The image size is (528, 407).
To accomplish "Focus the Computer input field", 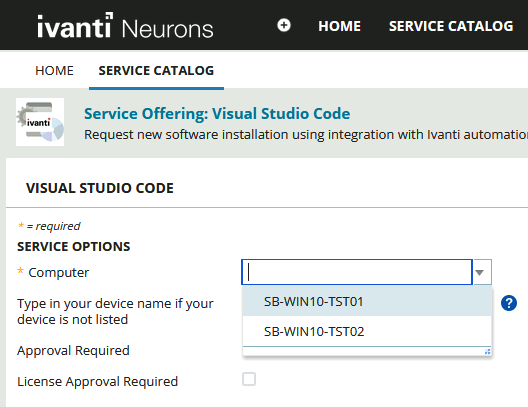I will (x=357, y=272).
